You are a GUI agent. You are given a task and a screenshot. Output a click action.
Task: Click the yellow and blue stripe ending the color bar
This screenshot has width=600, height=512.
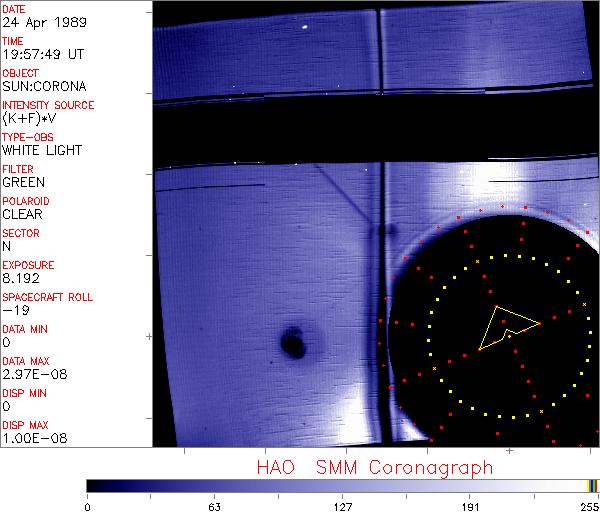(x=593, y=485)
